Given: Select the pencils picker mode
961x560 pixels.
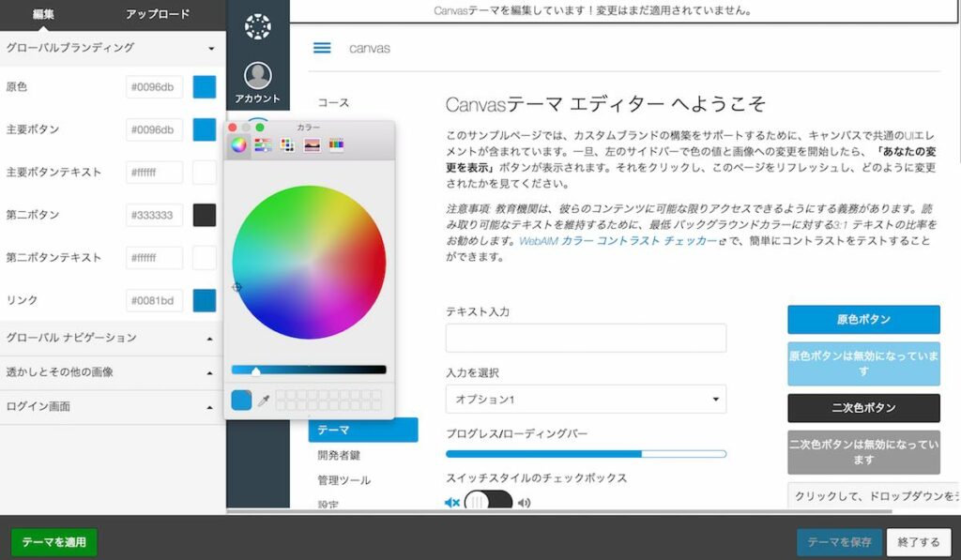Looking at the screenshot, I should 337,145.
